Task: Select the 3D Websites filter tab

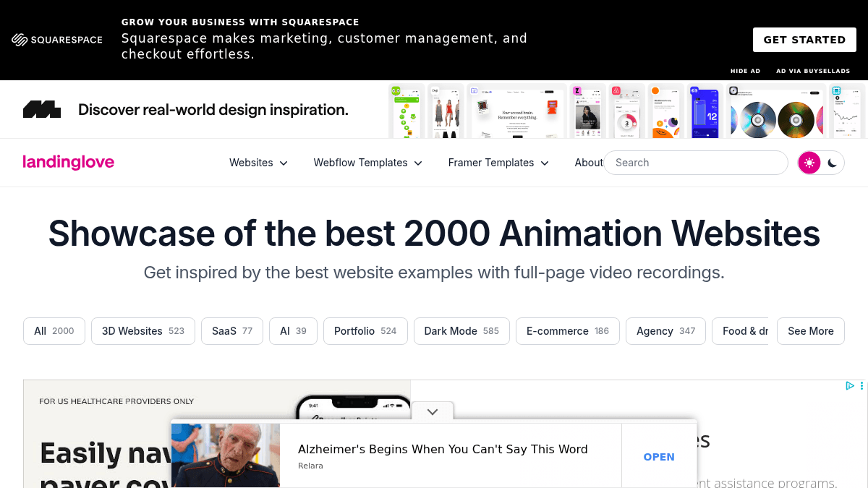Action: click(x=142, y=331)
